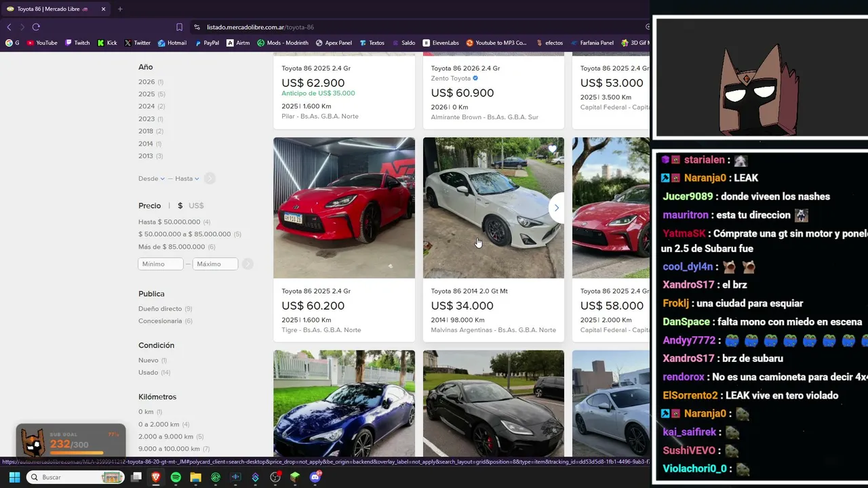This screenshot has height=488, width=868.
Task: Open the YouTube bookmark
Action: coord(42,43)
